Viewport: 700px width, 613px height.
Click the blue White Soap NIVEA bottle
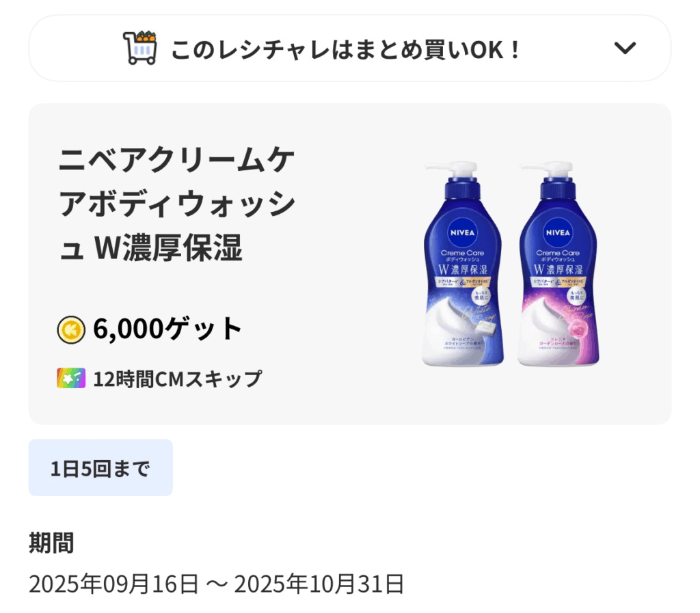click(x=463, y=264)
